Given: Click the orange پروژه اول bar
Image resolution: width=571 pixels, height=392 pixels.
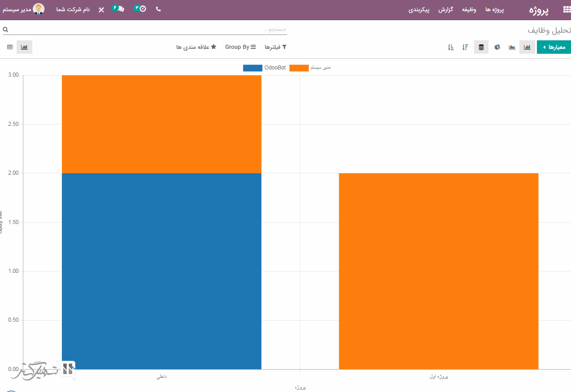Looking at the screenshot, I should tap(439, 271).
